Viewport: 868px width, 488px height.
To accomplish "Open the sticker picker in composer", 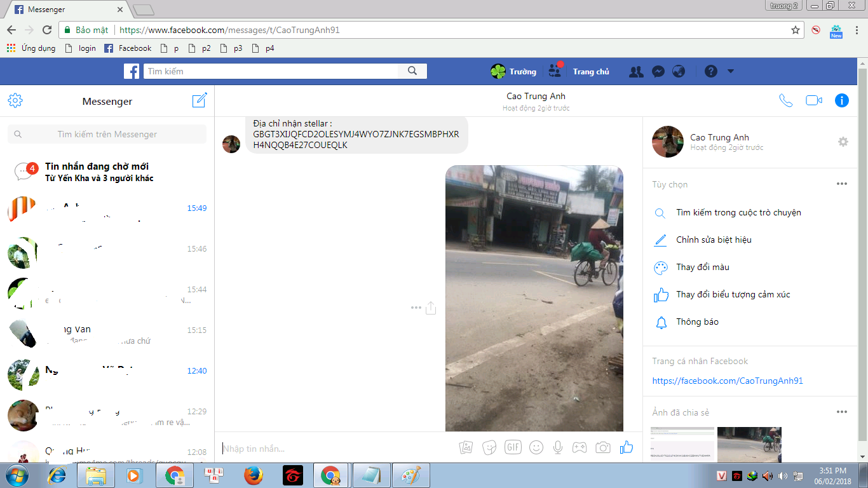I will (489, 447).
